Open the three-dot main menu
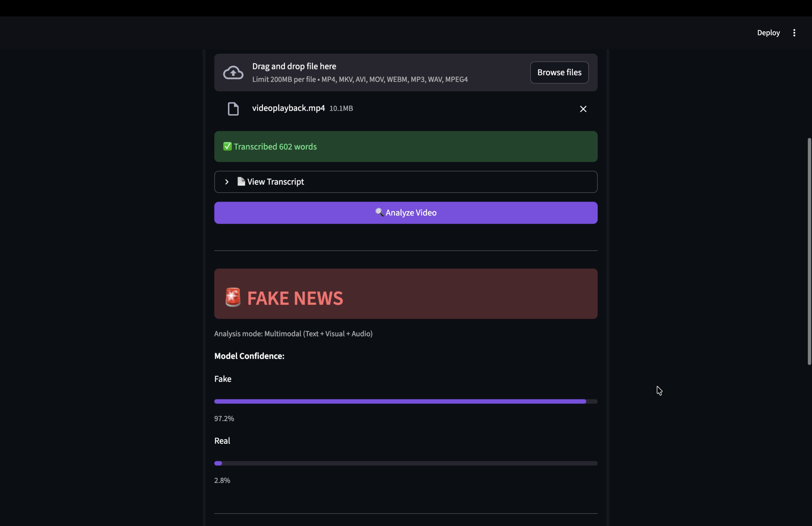Screen dimensions: 812x526 (x=794, y=33)
